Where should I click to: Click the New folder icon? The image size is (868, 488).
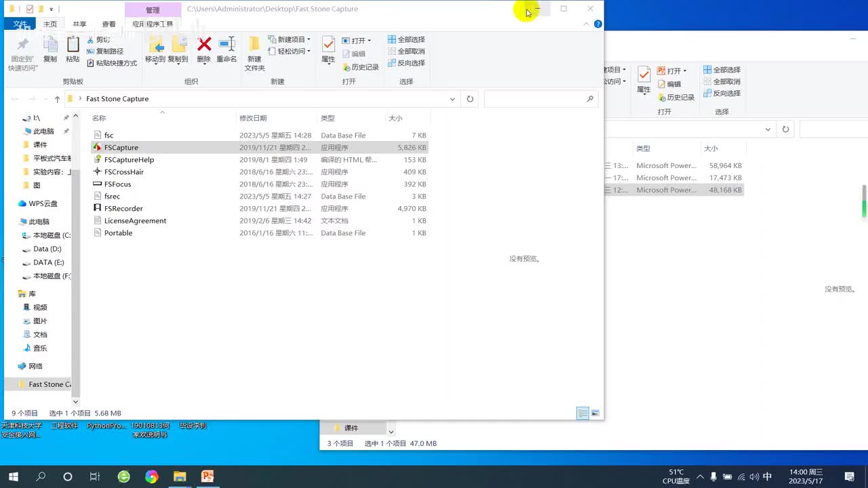[254, 45]
